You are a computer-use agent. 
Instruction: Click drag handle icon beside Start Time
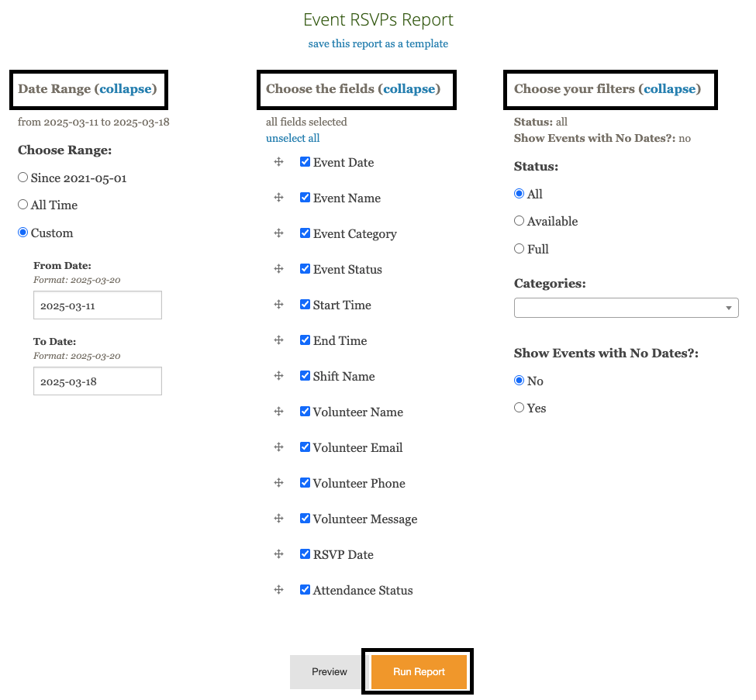pyautogui.click(x=278, y=305)
